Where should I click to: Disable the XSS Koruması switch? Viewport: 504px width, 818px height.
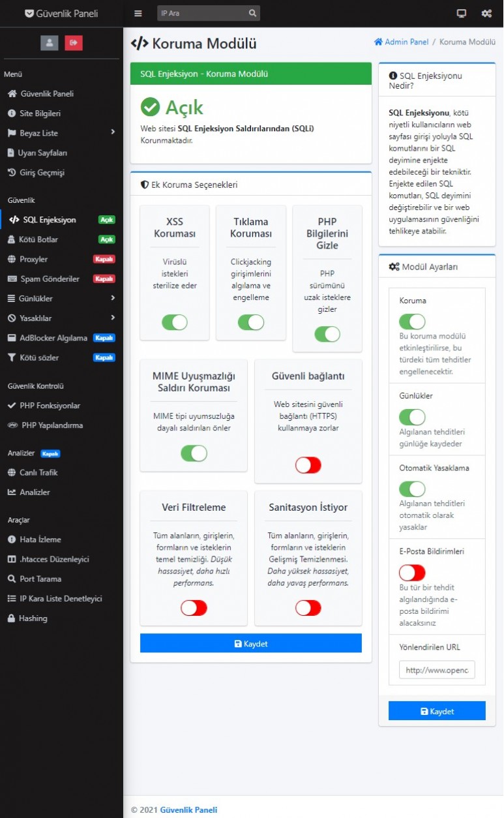pos(174,322)
